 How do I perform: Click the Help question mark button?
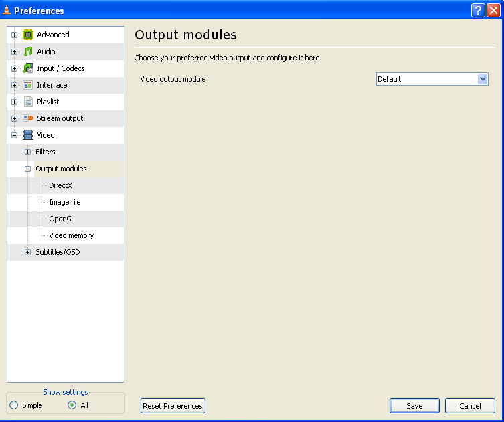(478, 11)
